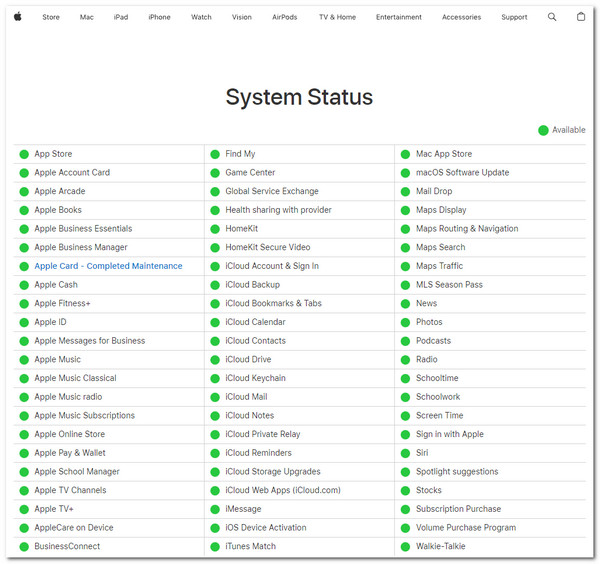Open the iPad menu

click(x=121, y=17)
